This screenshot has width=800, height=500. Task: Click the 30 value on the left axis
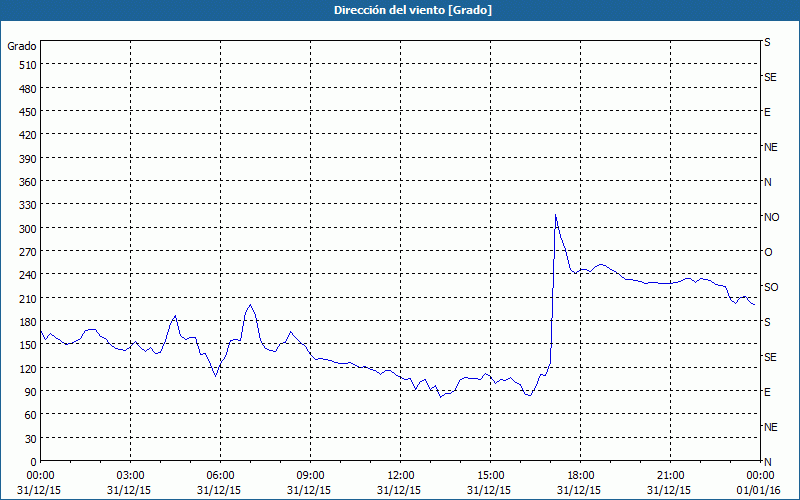coord(31,439)
